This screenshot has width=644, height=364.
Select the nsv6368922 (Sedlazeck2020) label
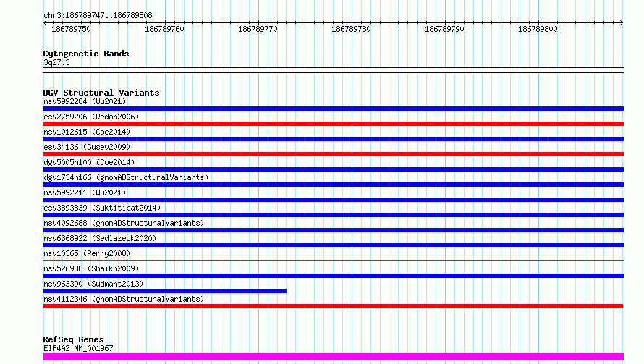[100, 238]
